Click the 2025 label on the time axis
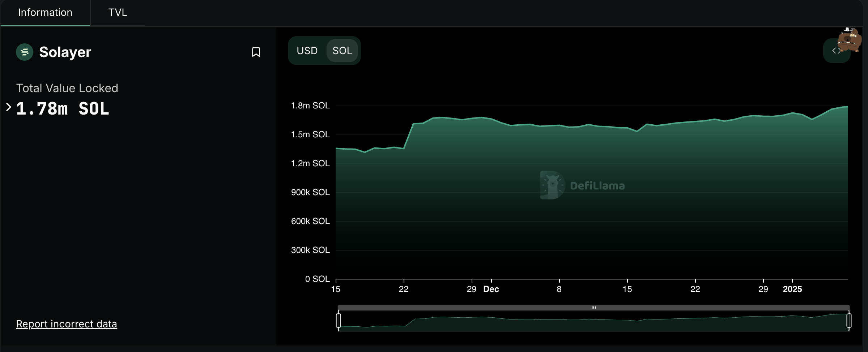Screen dimensions: 868x352 tap(792, 289)
